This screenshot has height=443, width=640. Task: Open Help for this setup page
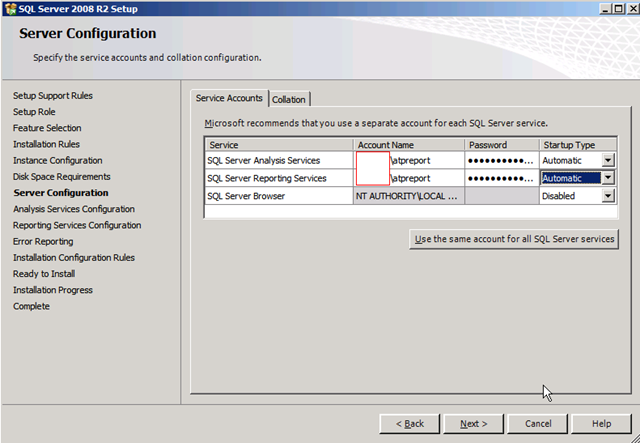click(x=601, y=423)
